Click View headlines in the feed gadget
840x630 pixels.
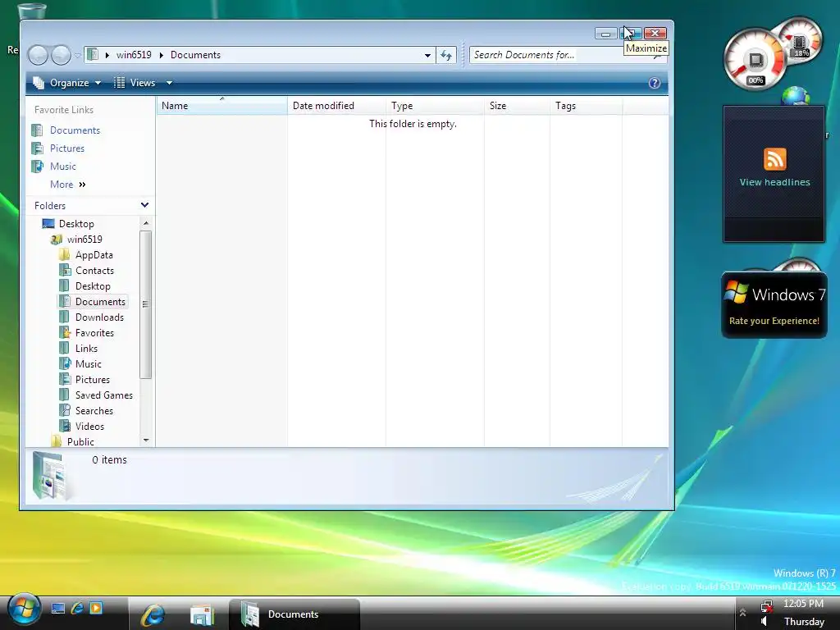[774, 182]
